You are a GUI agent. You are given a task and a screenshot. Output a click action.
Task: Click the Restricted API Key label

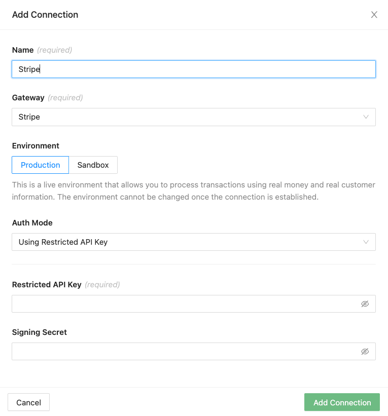(47, 285)
